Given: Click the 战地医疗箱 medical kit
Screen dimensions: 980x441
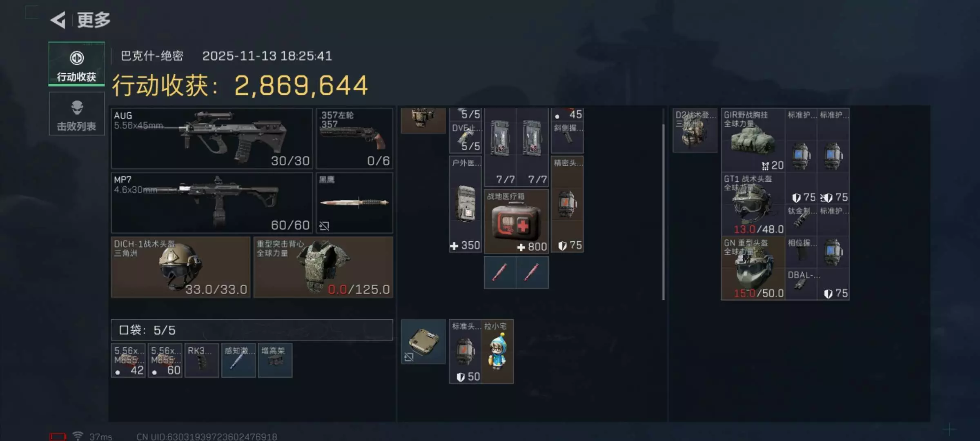Looking at the screenshot, I should click(x=517, y=221).
